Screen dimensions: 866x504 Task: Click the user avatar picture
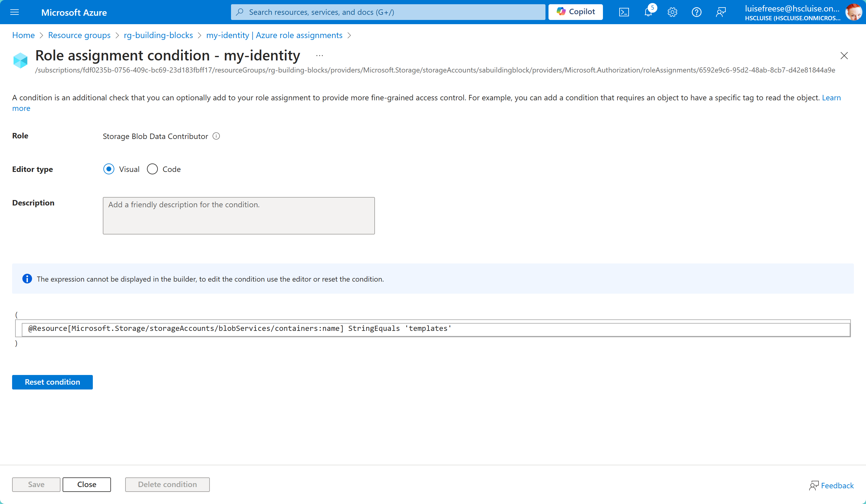[x=854, y=12]
